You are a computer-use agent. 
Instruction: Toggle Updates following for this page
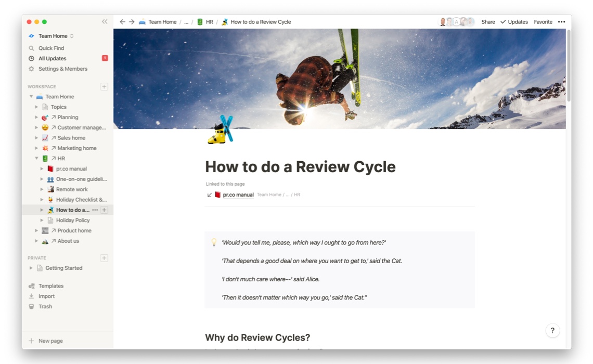514,22
